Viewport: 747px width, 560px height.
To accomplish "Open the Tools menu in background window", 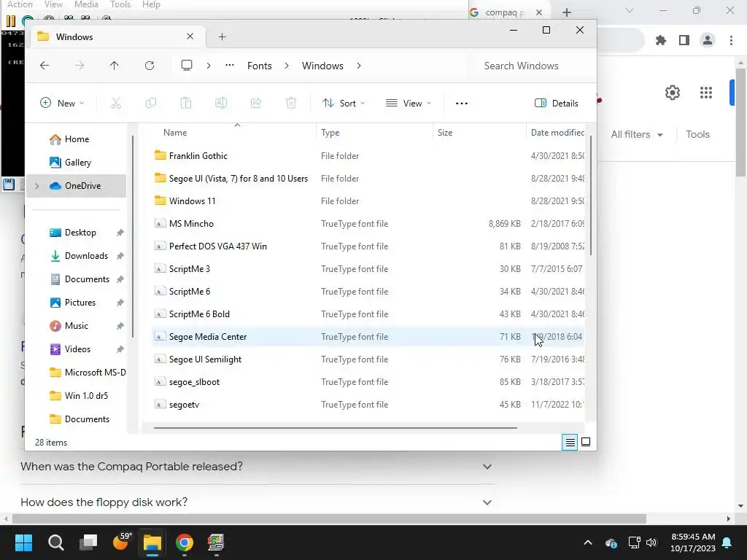I will [x=120, y=4].
